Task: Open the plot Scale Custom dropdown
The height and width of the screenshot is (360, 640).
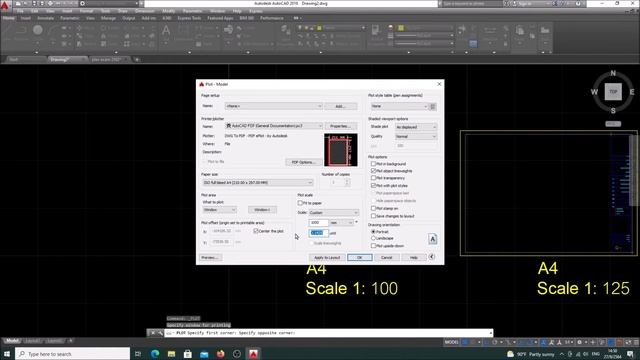Action: pyautogui.click(x=333, y=213)
